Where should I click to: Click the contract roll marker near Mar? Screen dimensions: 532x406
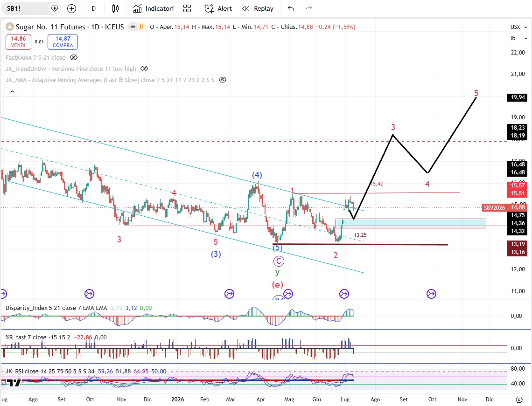(229, 294)
